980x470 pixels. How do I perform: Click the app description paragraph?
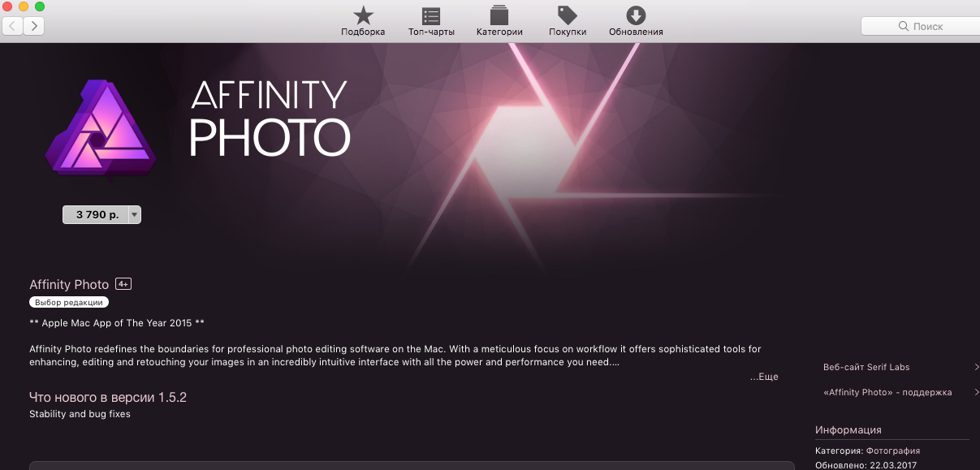tap(395, 356)
